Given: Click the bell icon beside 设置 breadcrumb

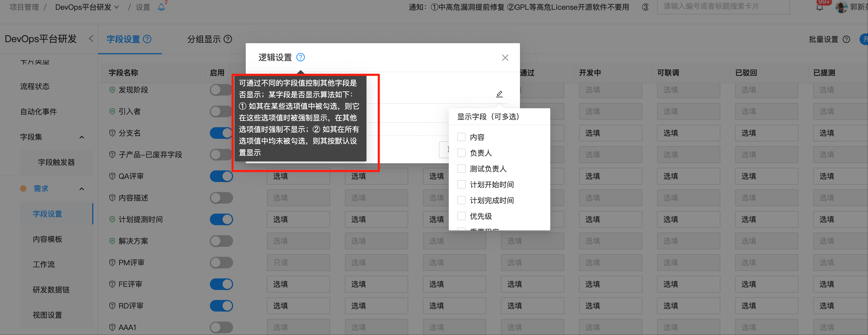Looking at the screenshot, I should 161,7.
